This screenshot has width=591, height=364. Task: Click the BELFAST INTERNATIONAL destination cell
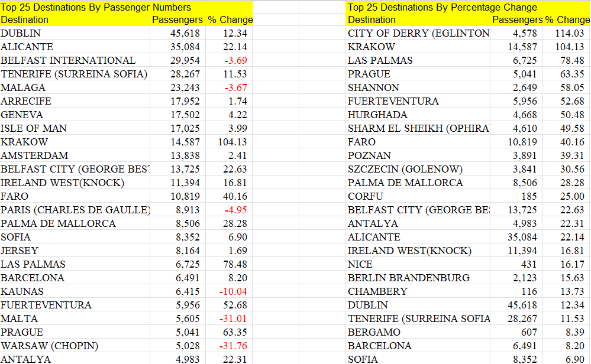68,60
